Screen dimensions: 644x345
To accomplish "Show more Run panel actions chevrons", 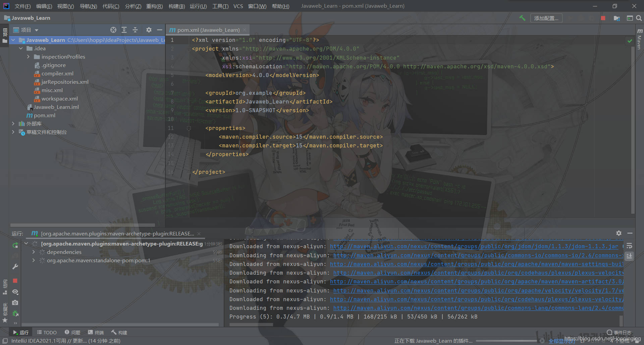I will (15, 323).
